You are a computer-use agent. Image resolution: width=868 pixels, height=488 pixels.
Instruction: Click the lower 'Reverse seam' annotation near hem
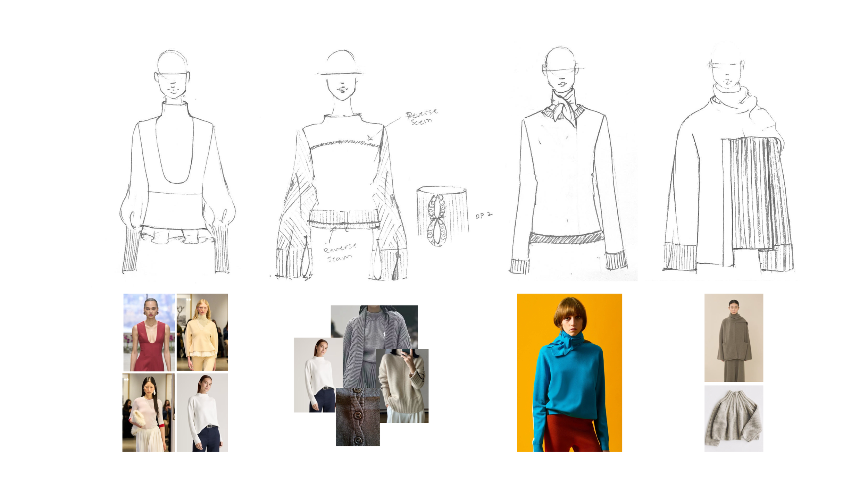pos(340,252)
